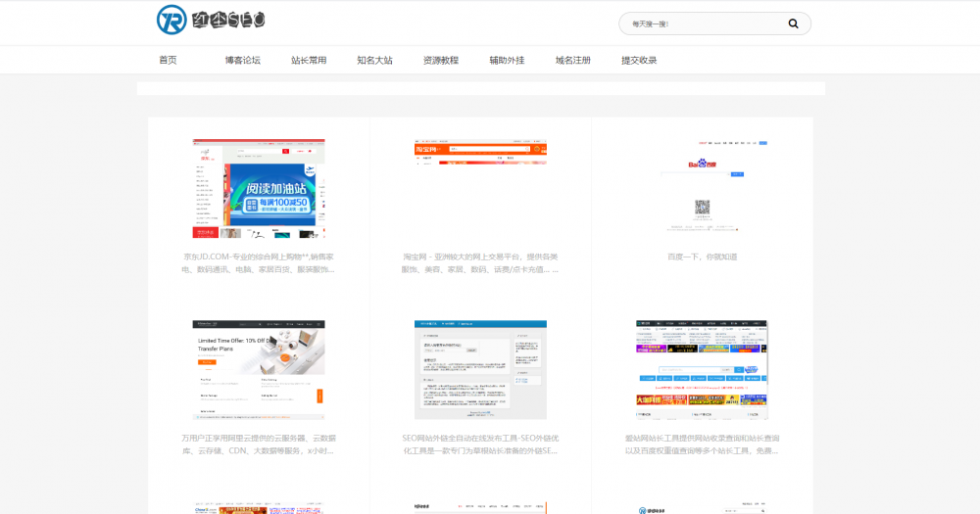Open the Baidu homepage thumbnail
The width and height of the screenshot is (980, 514).
pyautogui.click(x=702, y=186)
